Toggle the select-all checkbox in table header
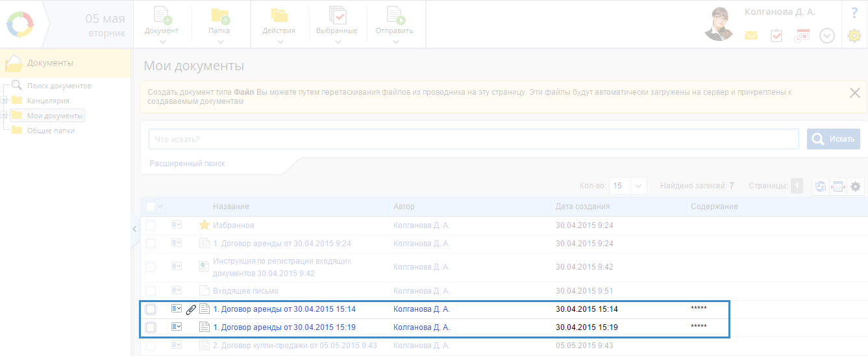 coord(151,207)
